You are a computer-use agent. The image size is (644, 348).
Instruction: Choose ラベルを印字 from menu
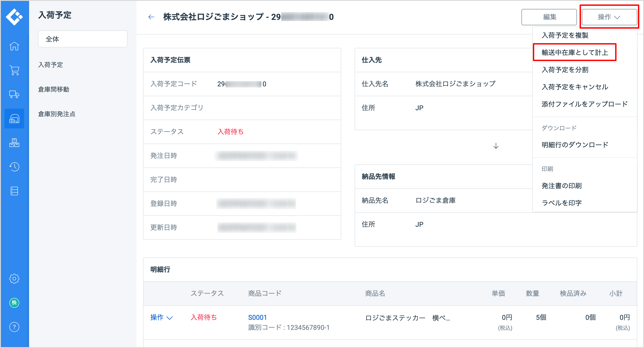pyautogui.click(x=561, y=203)
